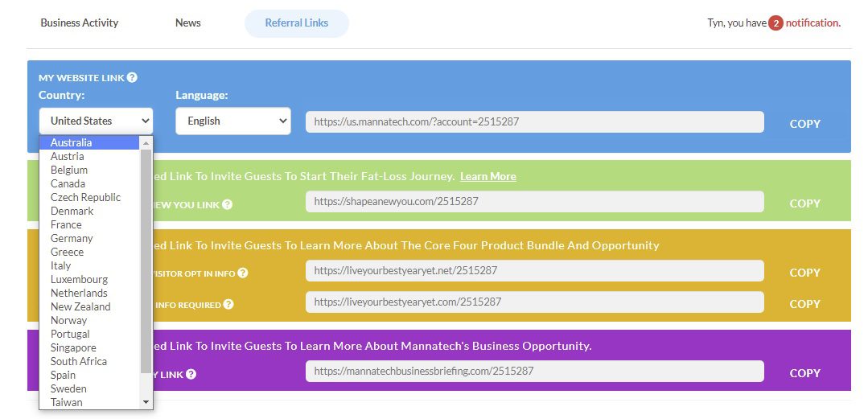Choose Belgium in the country list
The image size is (868, 419).
[90, 170]
